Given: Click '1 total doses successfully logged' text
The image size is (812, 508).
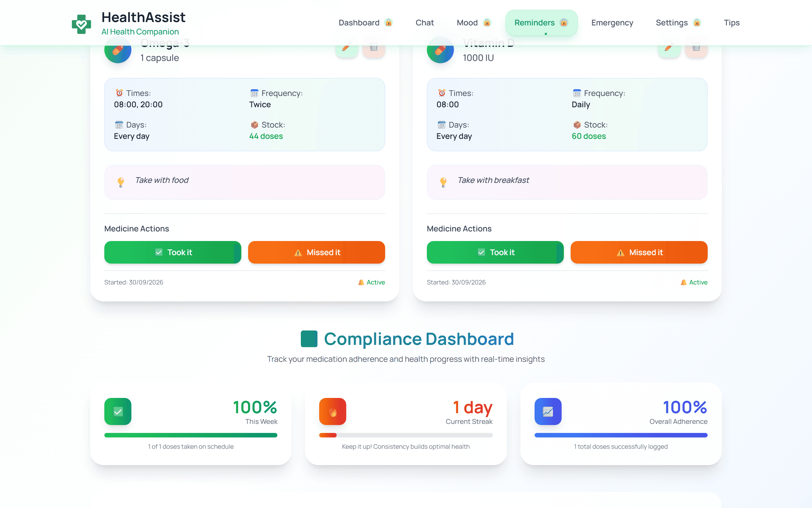Looking at the screenshot, I should [x=621, y=446].
